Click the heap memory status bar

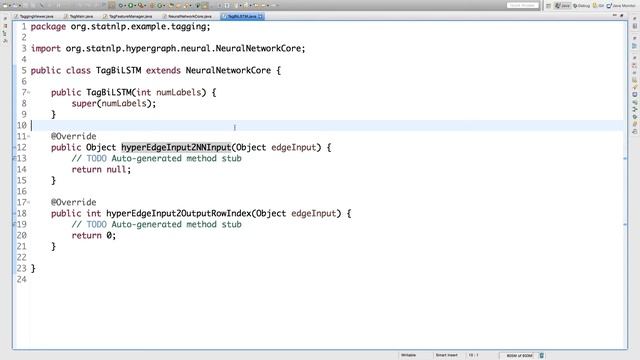519,356
